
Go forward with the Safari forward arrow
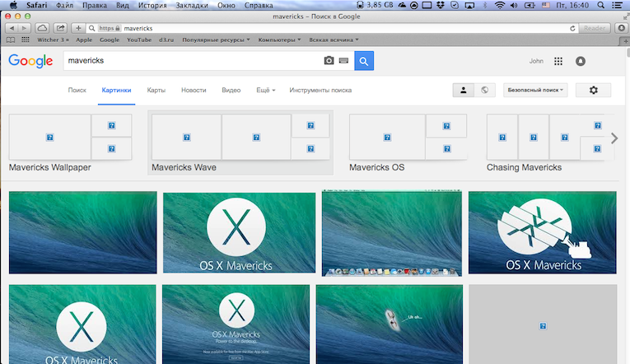point(25,28)
